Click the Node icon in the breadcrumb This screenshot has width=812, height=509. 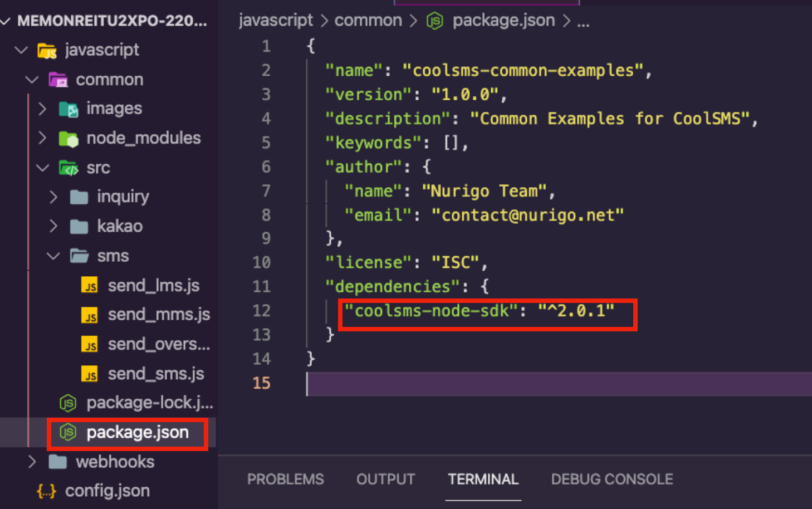(x=434, y=21)
